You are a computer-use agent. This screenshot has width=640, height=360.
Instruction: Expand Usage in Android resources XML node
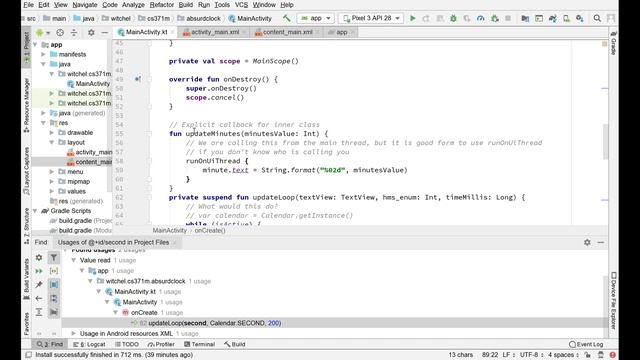[x=73, y=333]
